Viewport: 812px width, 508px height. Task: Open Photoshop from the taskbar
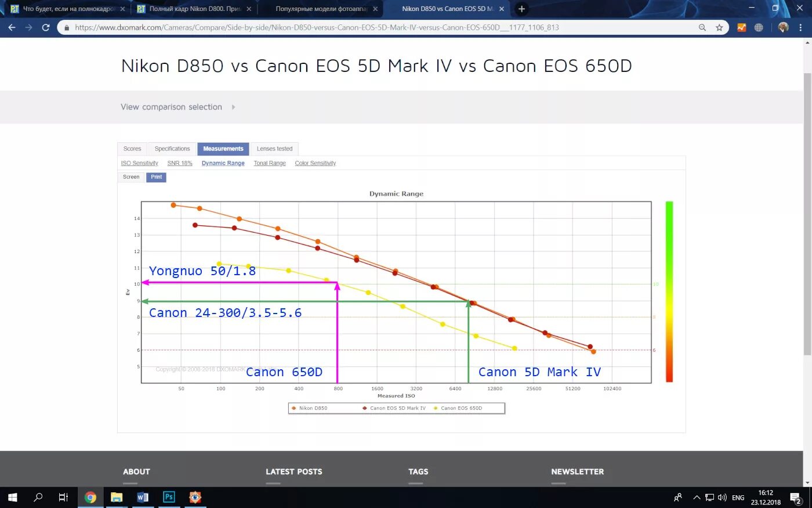click(169, 498)
